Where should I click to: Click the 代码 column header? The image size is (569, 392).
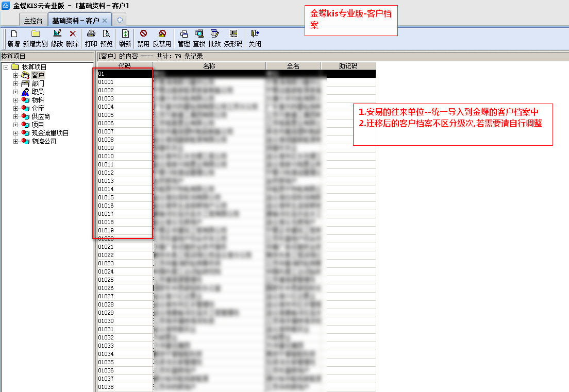[125, 66]
